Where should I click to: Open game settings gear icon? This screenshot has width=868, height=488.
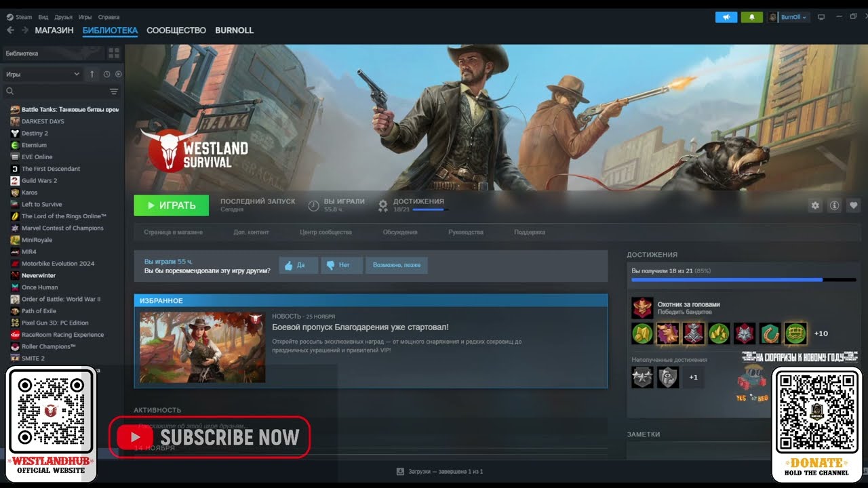(815, 205)
